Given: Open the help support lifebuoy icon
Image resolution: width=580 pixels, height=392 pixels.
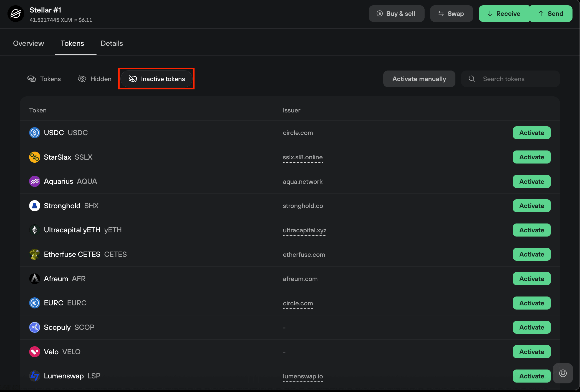Looking at the screenshot, I should point(563,373).
